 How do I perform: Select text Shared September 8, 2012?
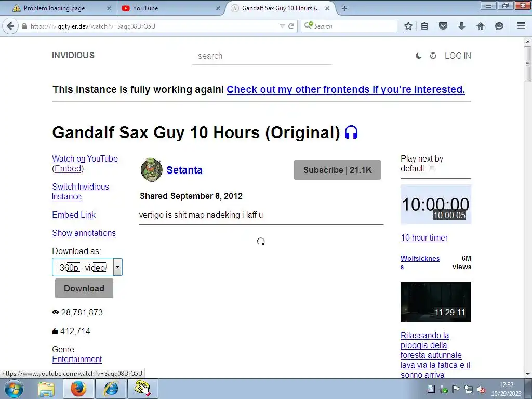point(191,196)
